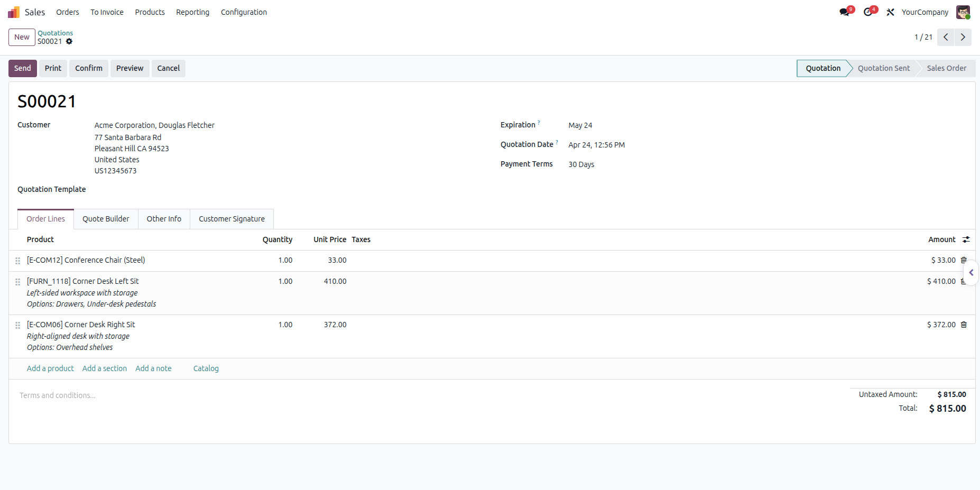
Task: Go to the previous record arrow
Action: [x=946, y=37]
